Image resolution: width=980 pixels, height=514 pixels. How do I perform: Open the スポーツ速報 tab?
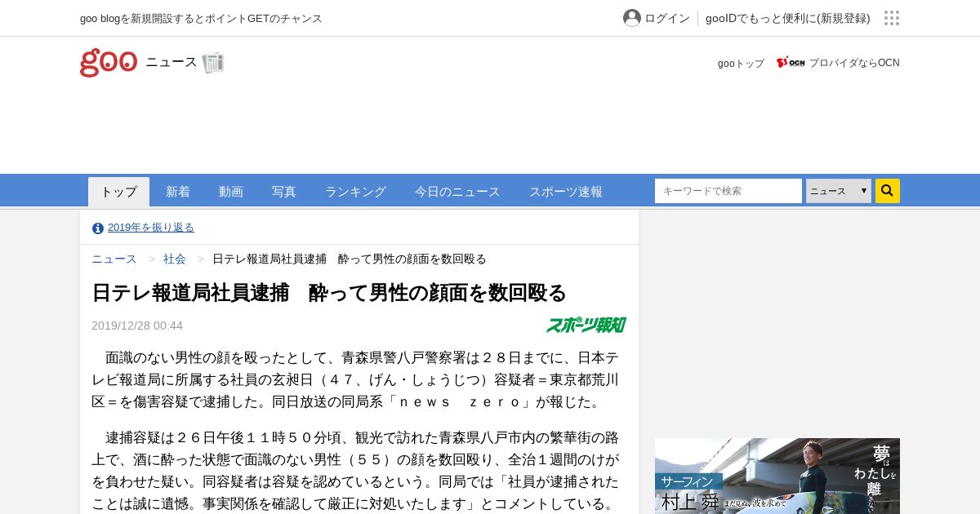coord(566,192)
